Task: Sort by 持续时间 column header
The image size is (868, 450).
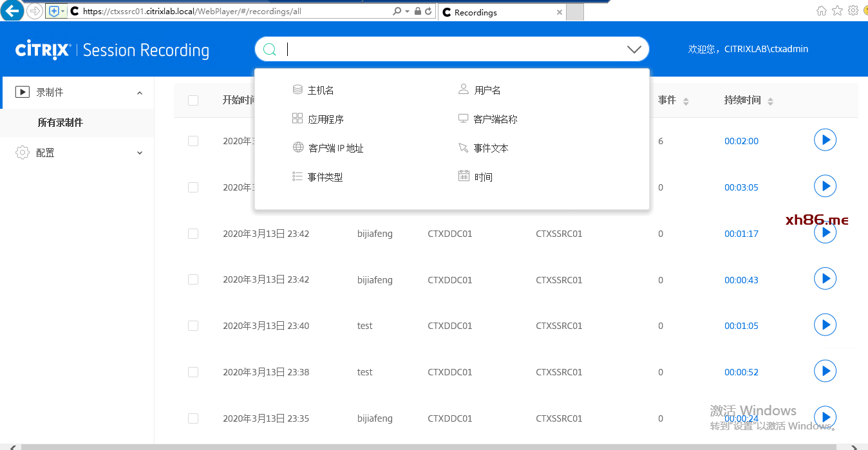Action: (x=742, y=100)
